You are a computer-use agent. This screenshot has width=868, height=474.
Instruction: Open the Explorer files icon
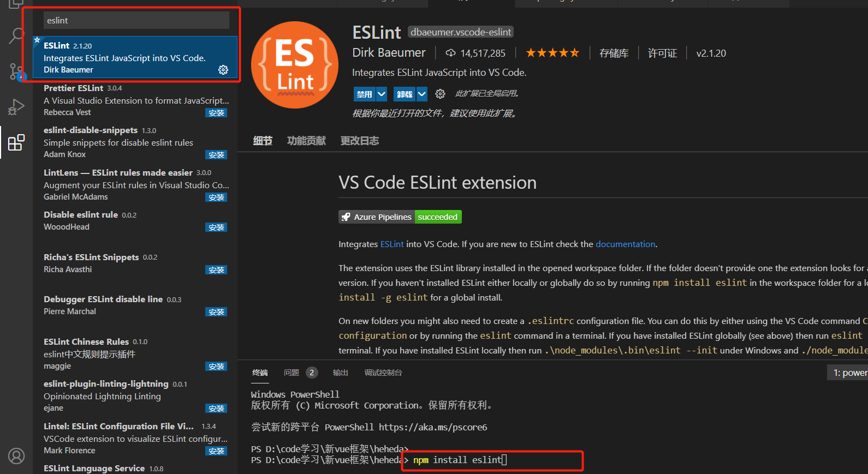click(x=16, y=4)
